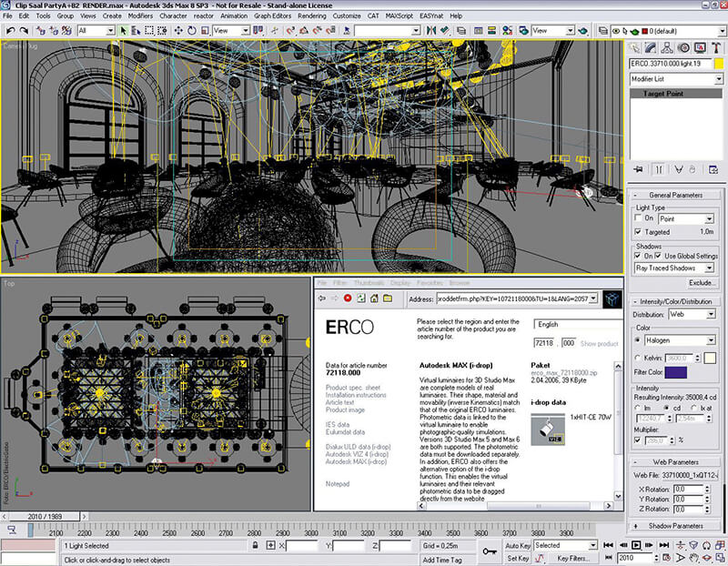This screenshot has width=728, height=566.
Task: Activate the Select and Rotate tool
Action: (192, 31)
